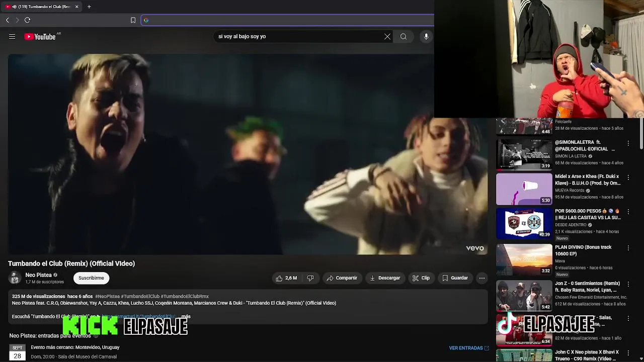
Task: Create a Clip from the video
Action: tap(421, 278)
